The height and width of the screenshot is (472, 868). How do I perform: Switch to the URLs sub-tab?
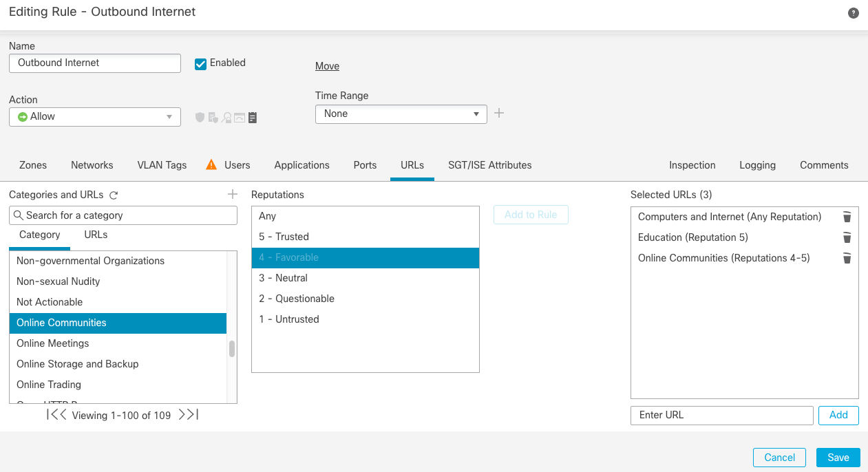click(x=96, y=235)
